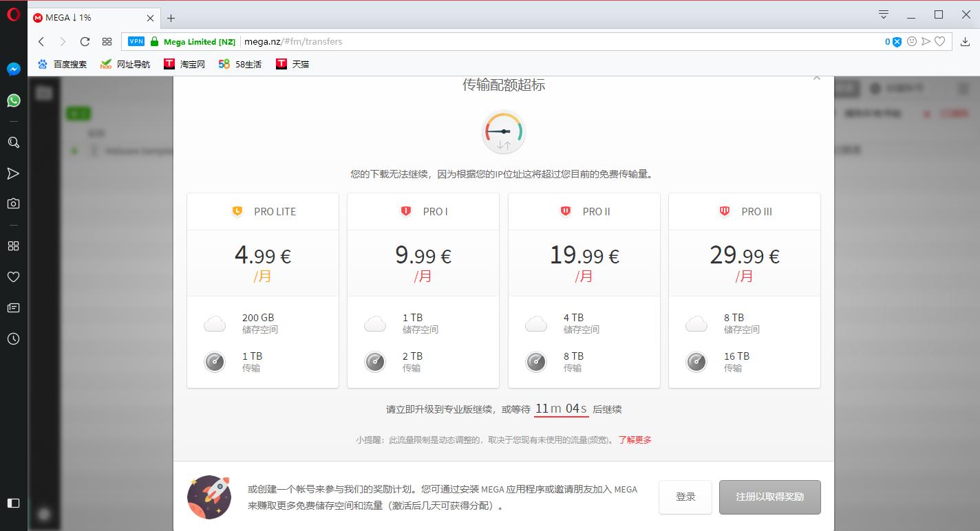Bookmark this page with the heart icon
The image size is (980, 531).
pyautogui.click(x=939, y=41)
